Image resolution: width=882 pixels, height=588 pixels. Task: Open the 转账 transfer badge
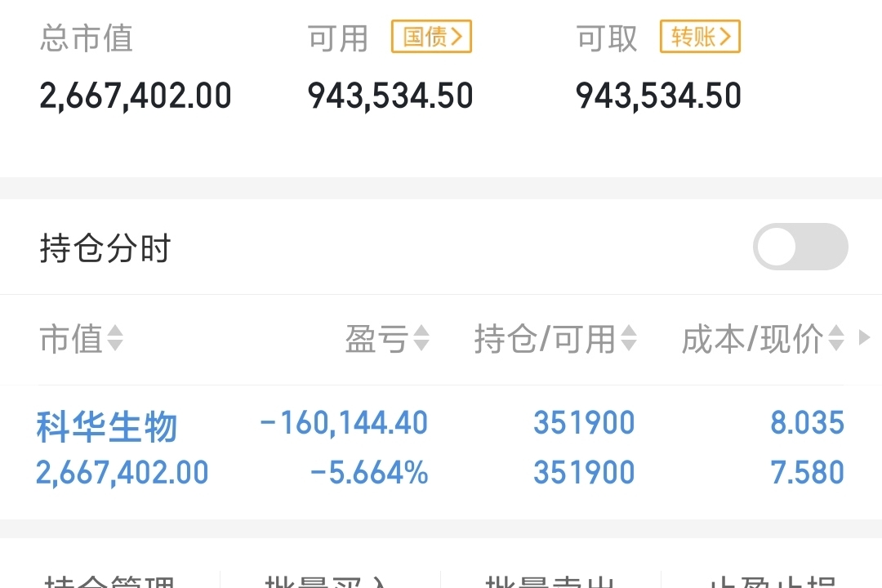[700, 37]
